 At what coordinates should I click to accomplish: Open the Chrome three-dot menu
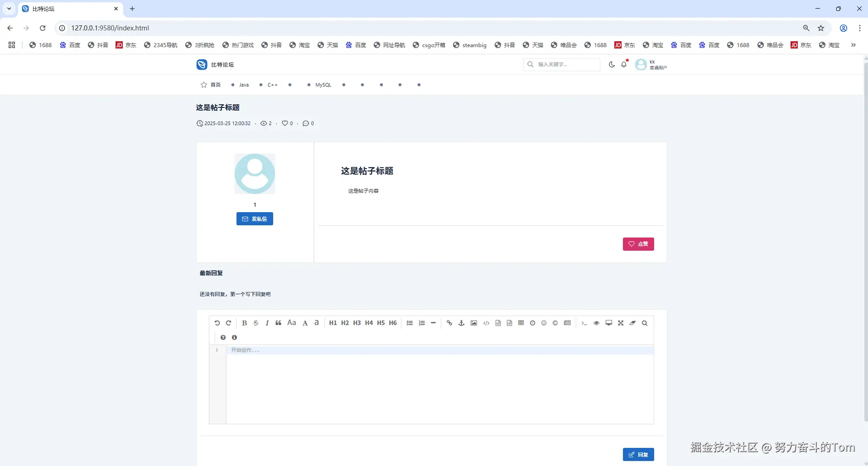point(859,28)
